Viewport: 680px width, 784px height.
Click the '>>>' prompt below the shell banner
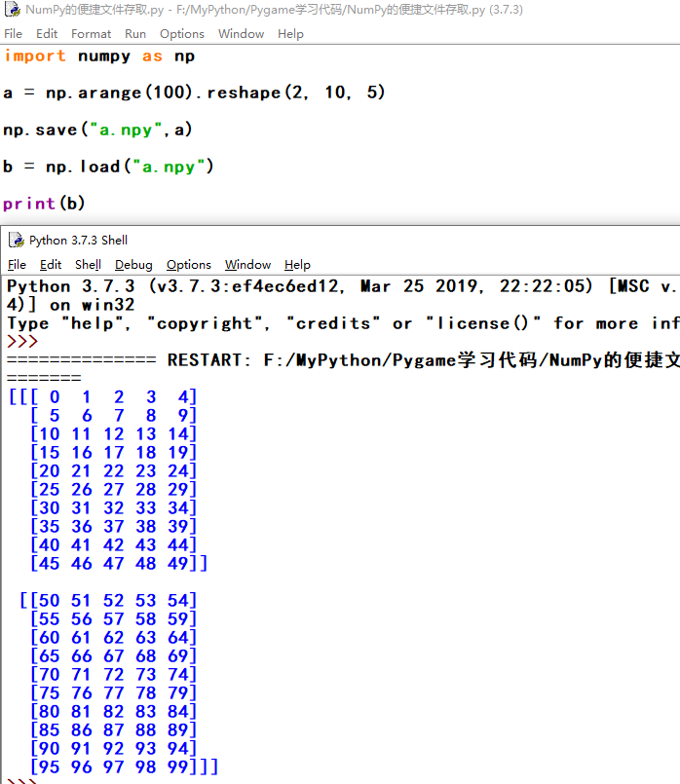click(22, 342)
